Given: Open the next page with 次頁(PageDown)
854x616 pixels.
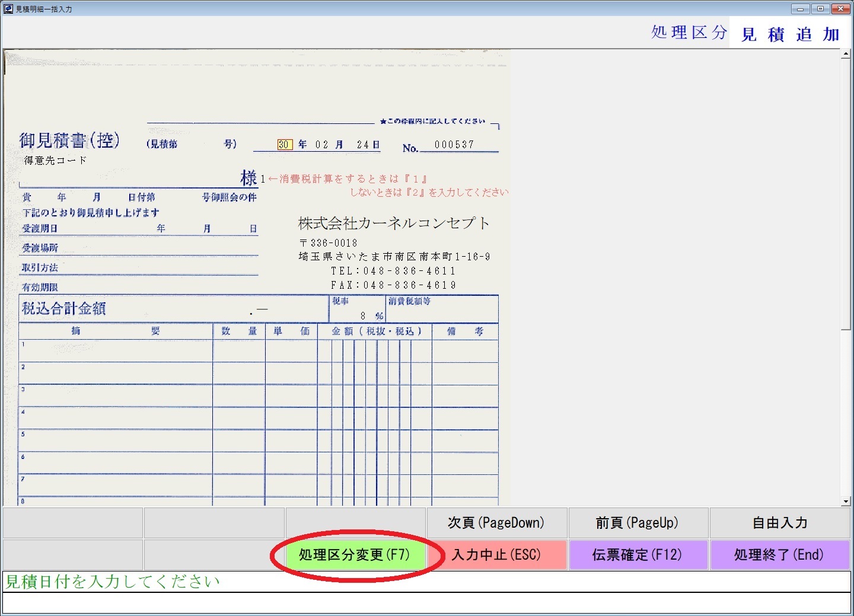Looking at the screenshot, I should pyautogui.click(x=497, y=522).
